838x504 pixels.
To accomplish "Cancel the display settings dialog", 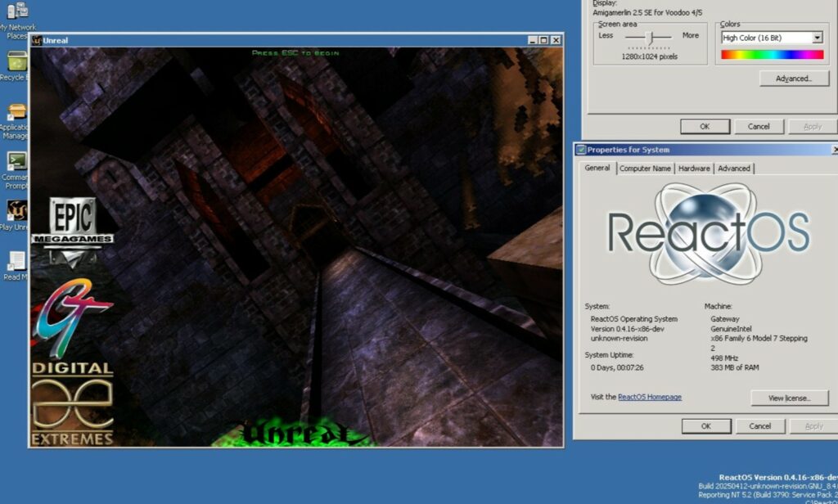I will (759, 127).
